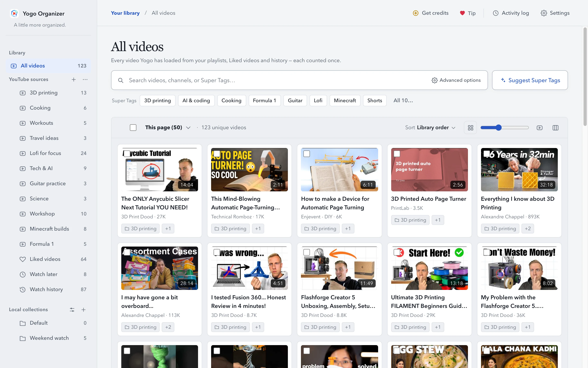Open YouTube sources more options ellipsis
The height and width of the screenshot is (368, 588).
point(85,79)
